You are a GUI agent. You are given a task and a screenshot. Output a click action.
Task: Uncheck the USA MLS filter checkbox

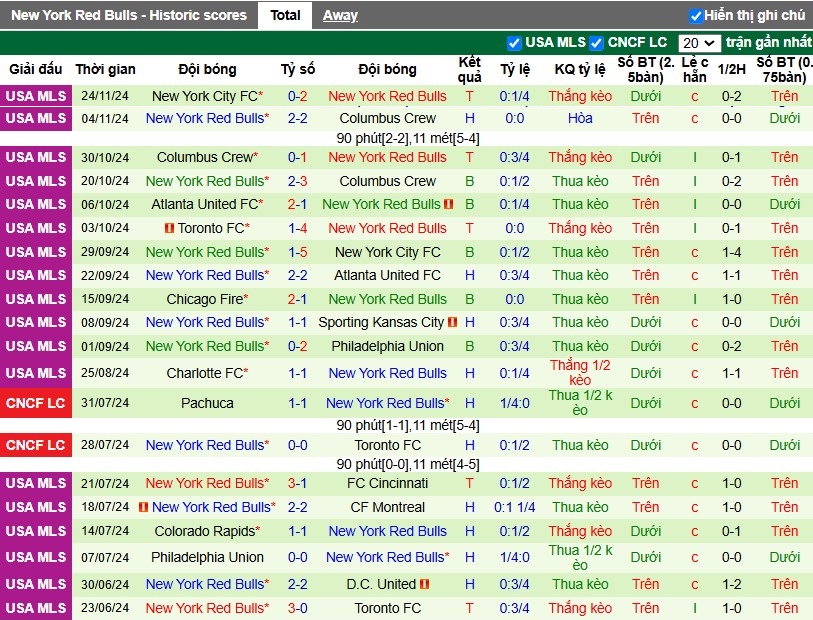coord(514,43)
